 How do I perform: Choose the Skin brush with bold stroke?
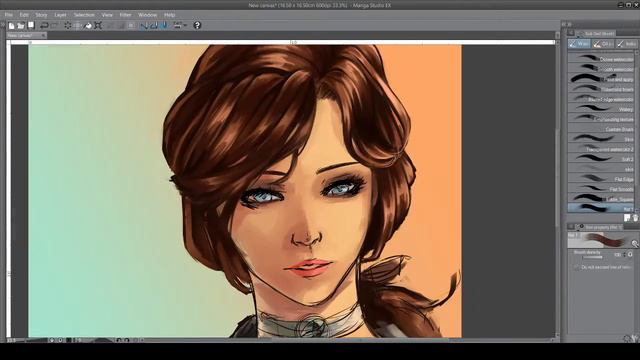tap(601, 139)
